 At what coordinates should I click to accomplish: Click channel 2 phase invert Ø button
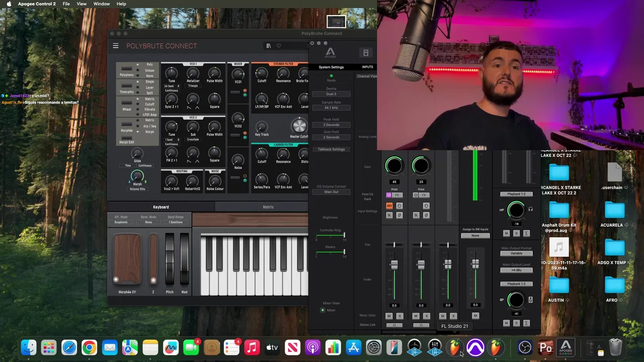[x=426, y=215]
